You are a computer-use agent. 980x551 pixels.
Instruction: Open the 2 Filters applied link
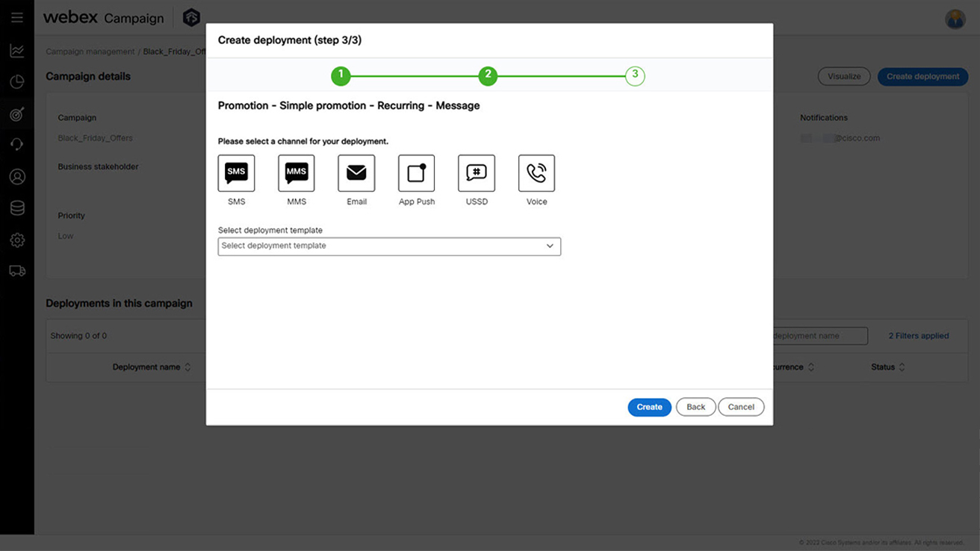coord(918,336)
